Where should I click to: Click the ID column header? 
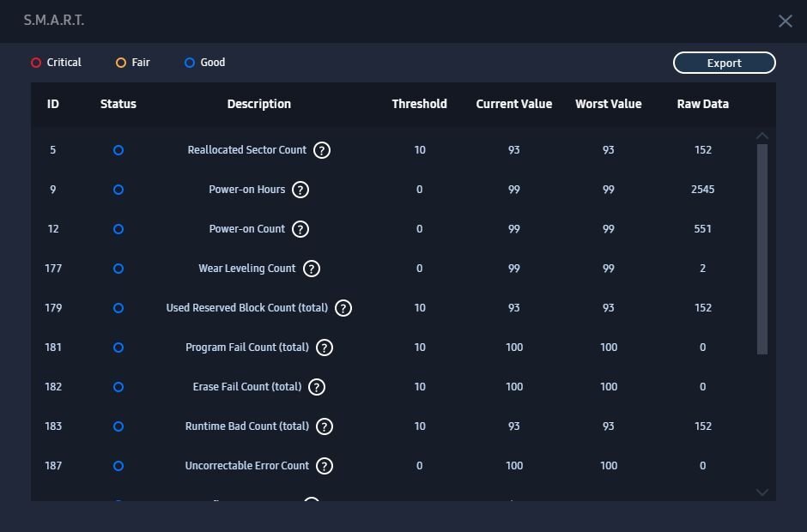coord(53,104)
